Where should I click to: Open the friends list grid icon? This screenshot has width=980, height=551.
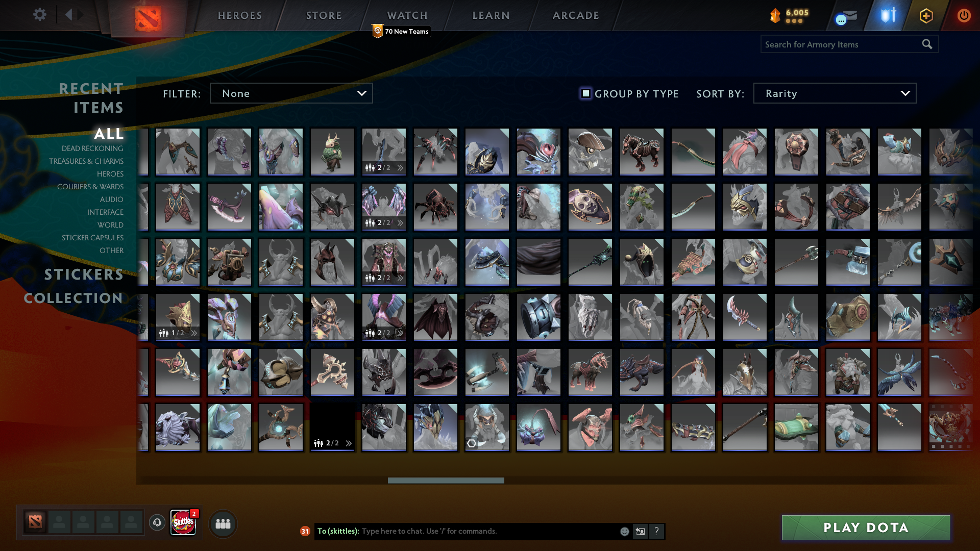click(222, 523)
